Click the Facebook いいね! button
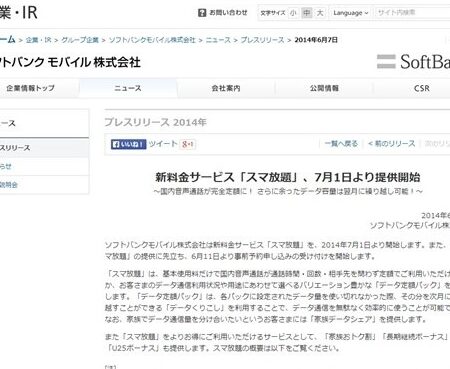Viewport: 450px width, 369px height. [x=128, y=144]
